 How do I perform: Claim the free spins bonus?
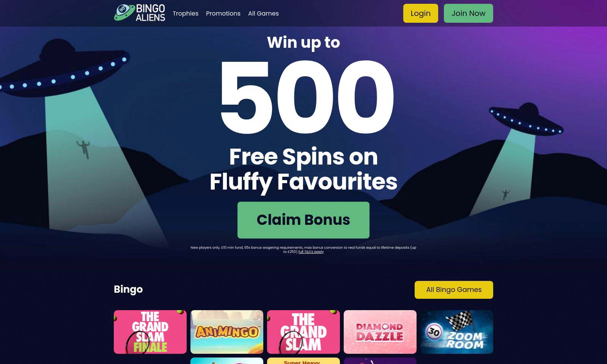[x=303, y=220]
